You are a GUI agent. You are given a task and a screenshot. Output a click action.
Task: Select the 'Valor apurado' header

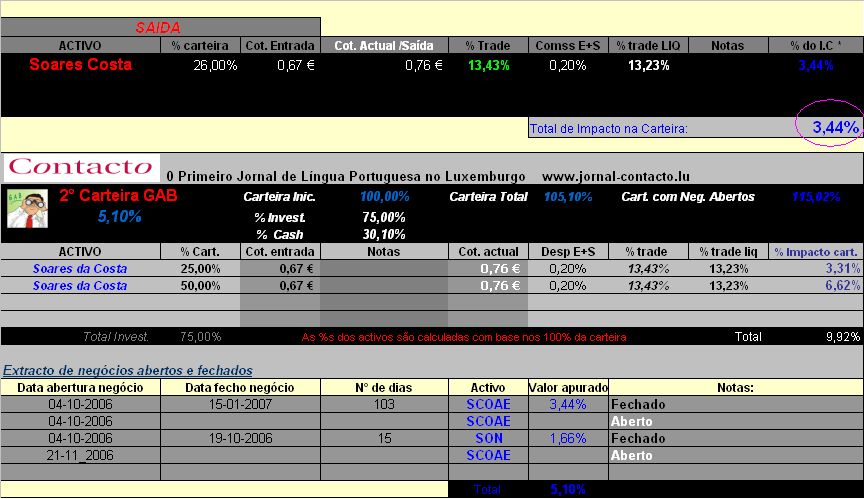[x=568, y=388]
